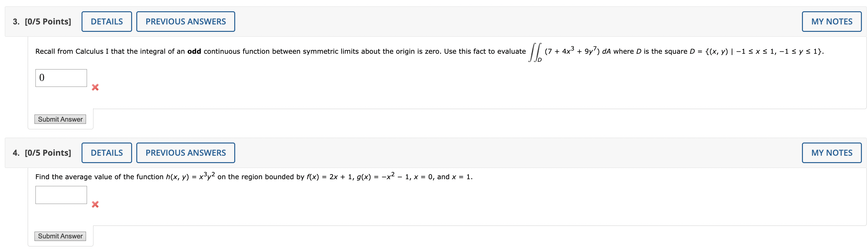868x249 pixels.
Task: Click the red X mark on question 3
Action: 96,88
